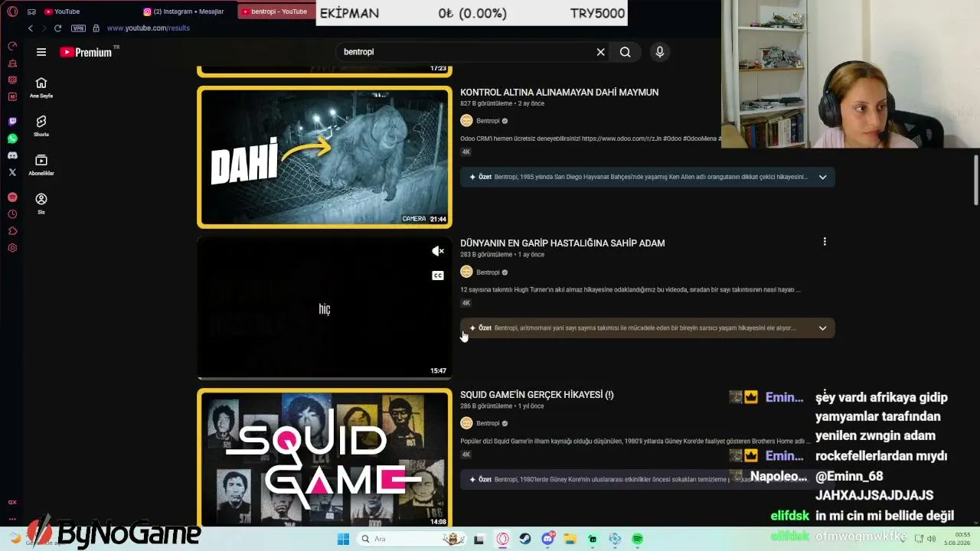Open video SQUID GAME'İN GERÇEK HİKAYESİ (!)
The width and height of the screenshot is (980, 551).
pos(537,395)
